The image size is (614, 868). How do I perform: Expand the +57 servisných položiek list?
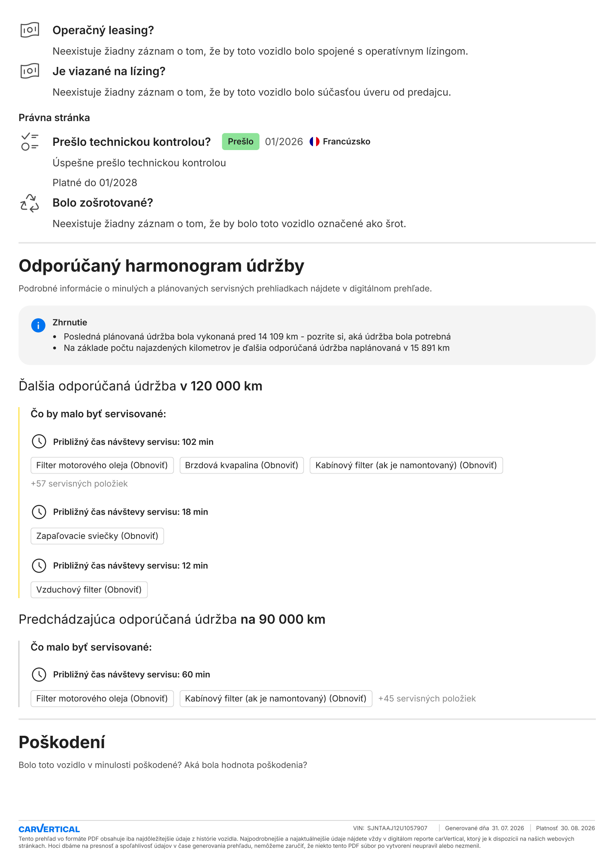tap(79, 484)
